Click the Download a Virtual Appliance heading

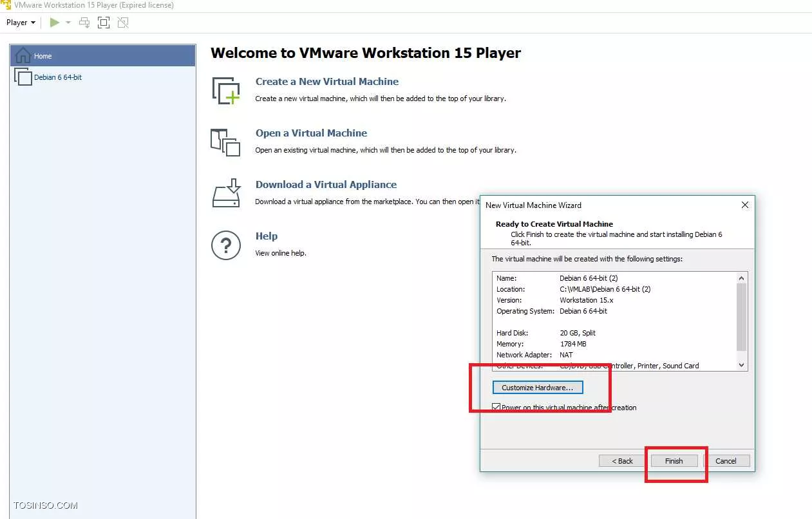click(326, 184)
